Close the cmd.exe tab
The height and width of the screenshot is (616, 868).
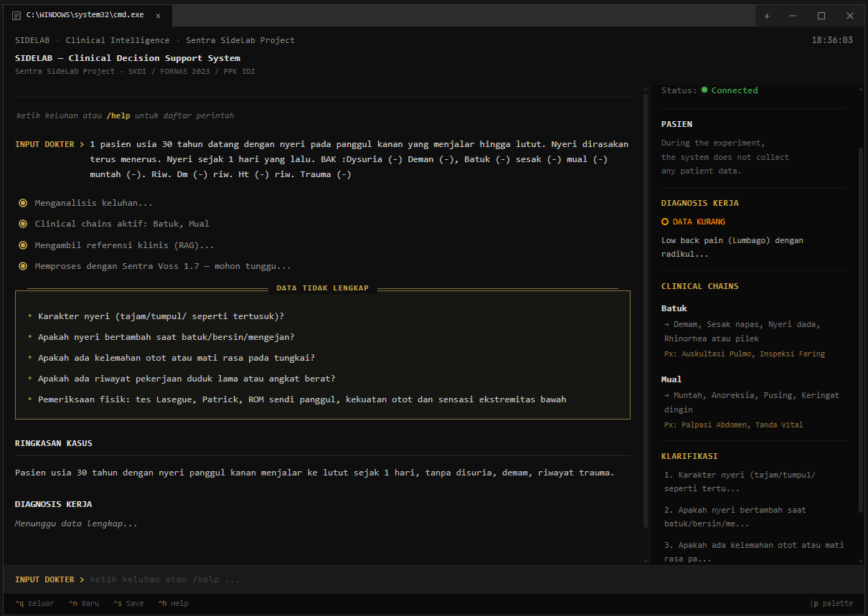tap(158, 15)
